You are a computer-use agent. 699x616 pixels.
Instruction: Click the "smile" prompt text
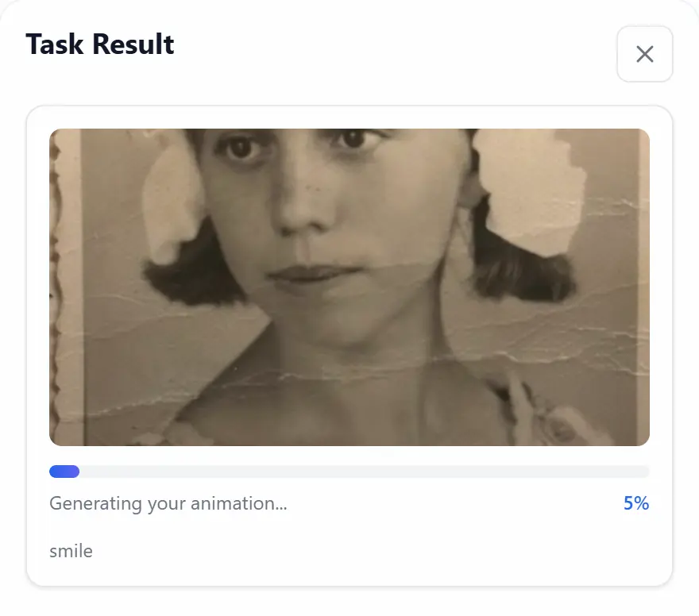click(x=71, y=551)
